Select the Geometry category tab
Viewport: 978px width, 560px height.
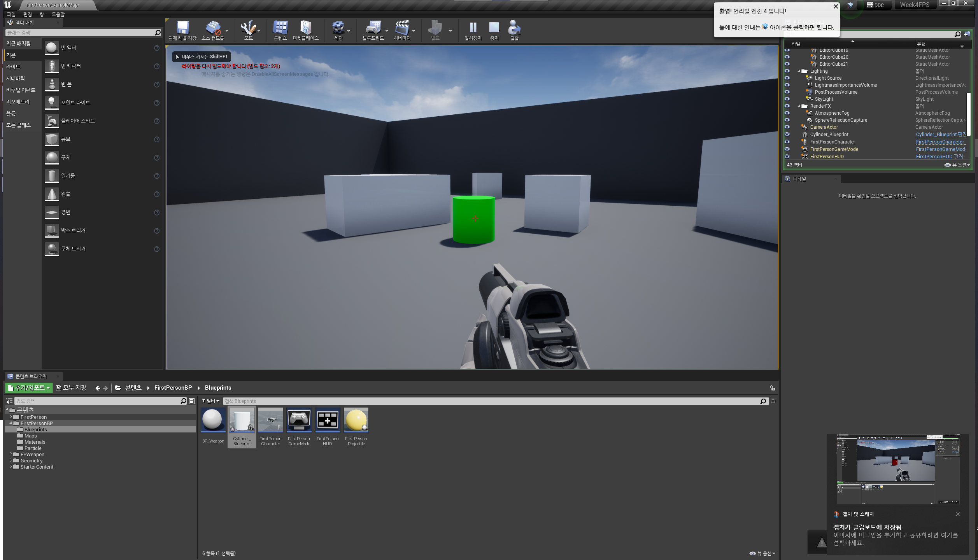click(x=18, y=102)
